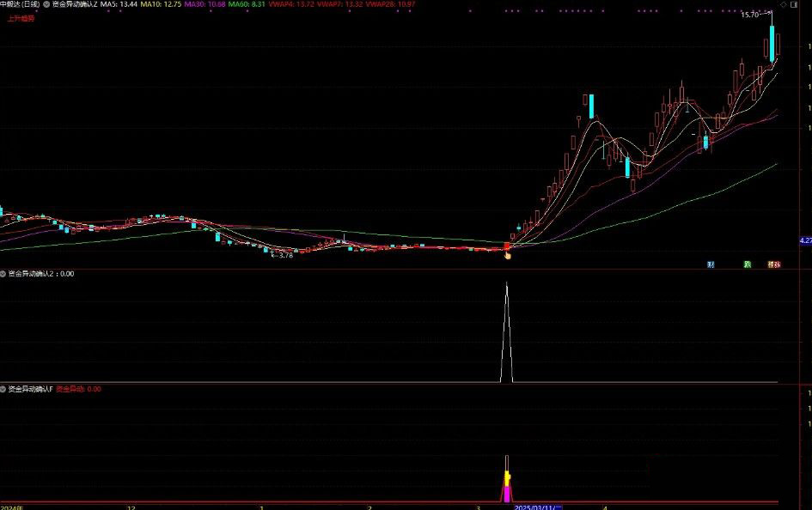Open the 中毅达 (日线) period selector
Image resolution: width=812 pixels, height=510 pixels.
tap(20, 4)
